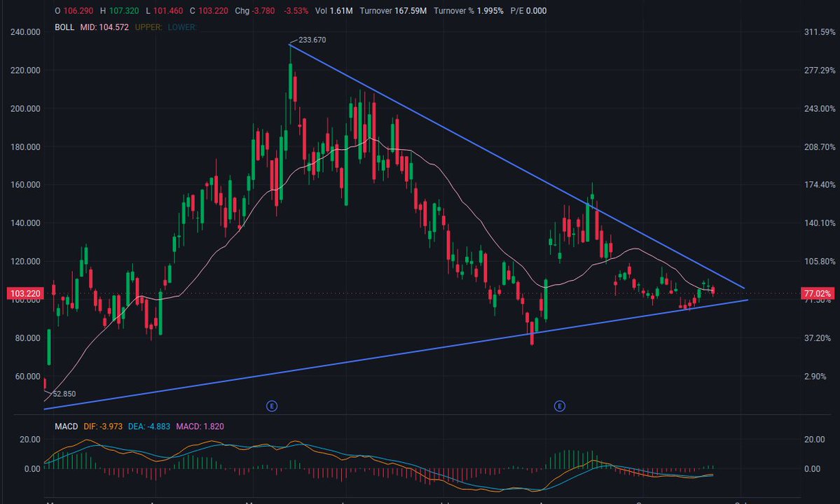Click the 52.850 low price label
This screenshot has height=504, width=840.
(x=64, y=394)
